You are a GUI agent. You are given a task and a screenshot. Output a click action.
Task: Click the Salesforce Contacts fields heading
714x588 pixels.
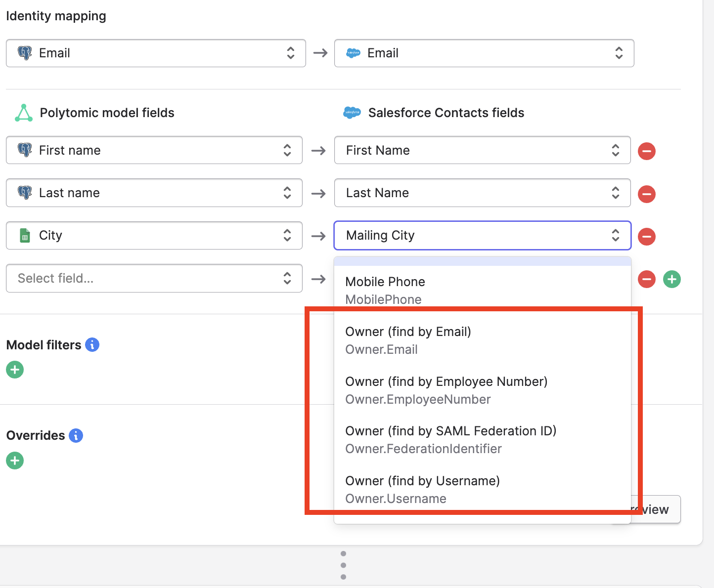point(446,113)
